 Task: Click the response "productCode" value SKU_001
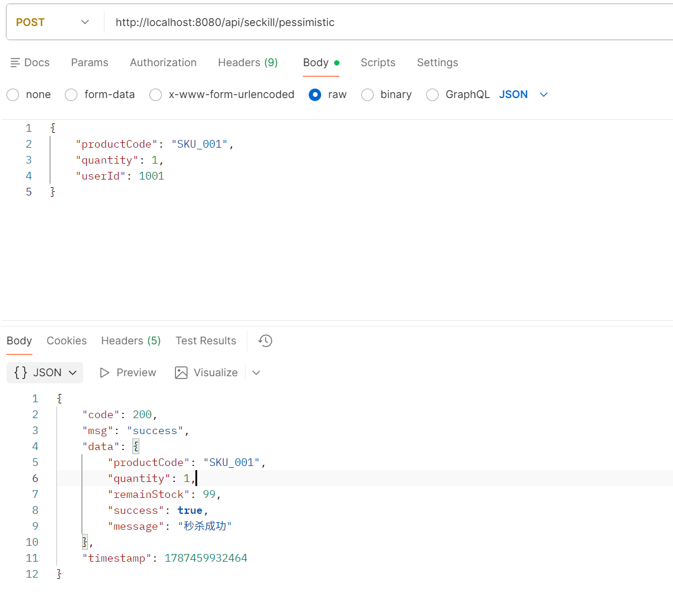[231, 462]
